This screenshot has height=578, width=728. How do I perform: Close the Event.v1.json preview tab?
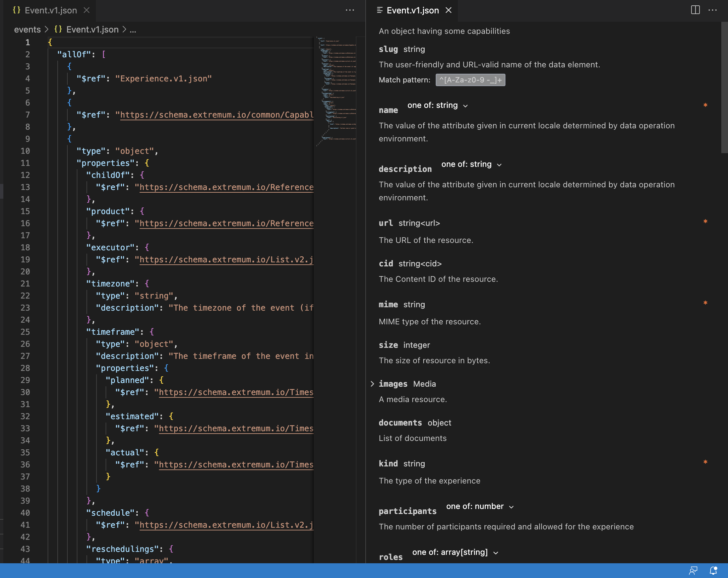click(x=448, y=10)
